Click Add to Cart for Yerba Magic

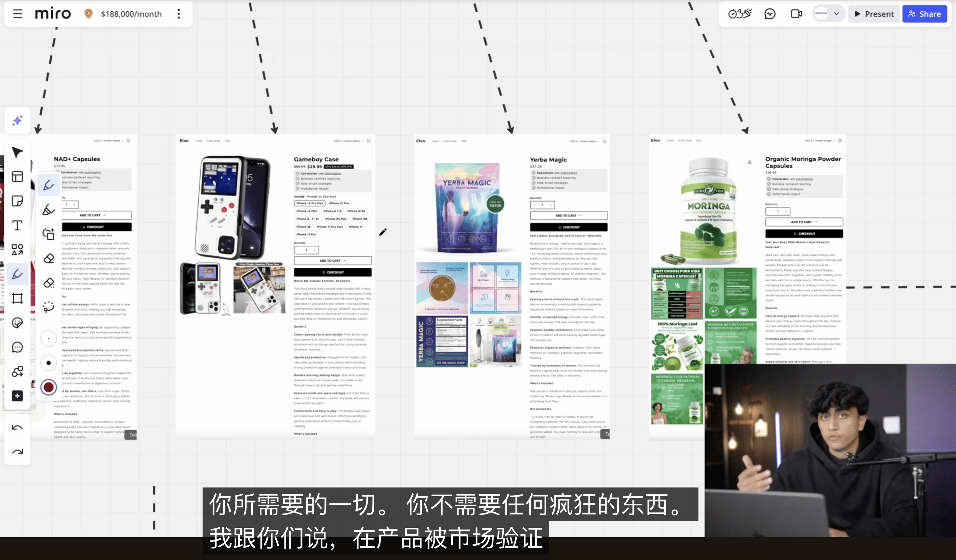coord(569,216)
